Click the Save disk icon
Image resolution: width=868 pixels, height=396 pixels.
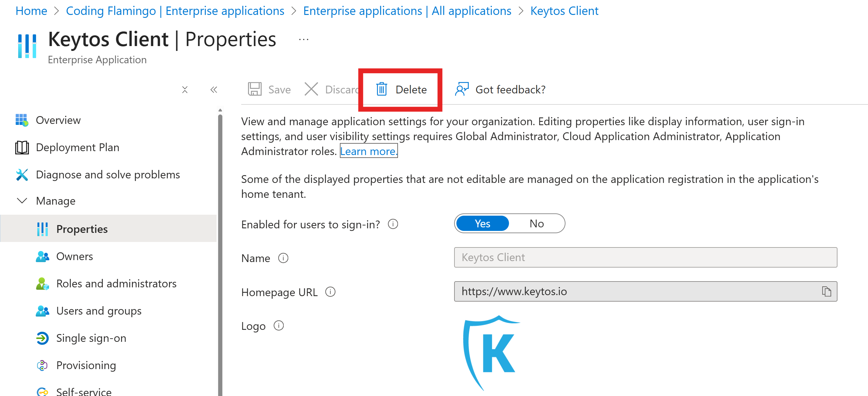(x=255, y=89)
